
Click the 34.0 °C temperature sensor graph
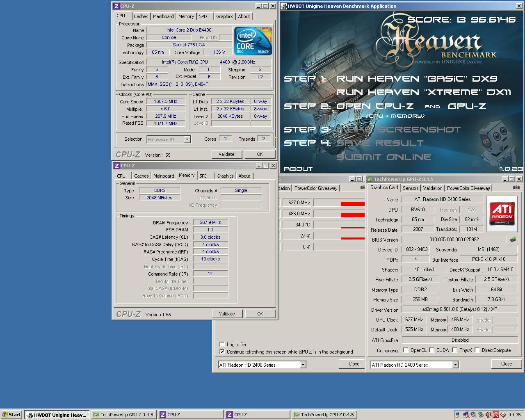point(339,225)
